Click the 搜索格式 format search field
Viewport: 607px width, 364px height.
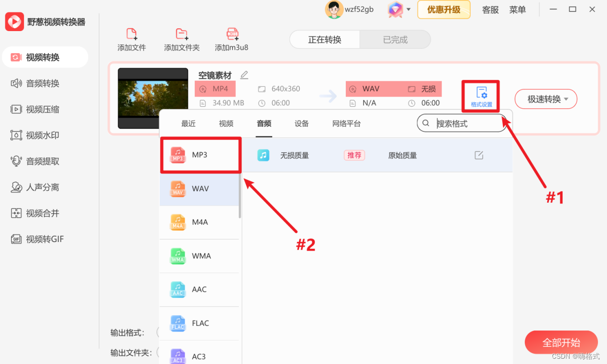point(460,123)
